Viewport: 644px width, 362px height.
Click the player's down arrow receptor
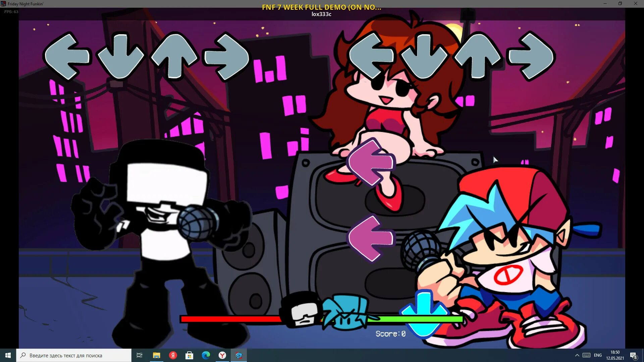(x=424, y=56)
